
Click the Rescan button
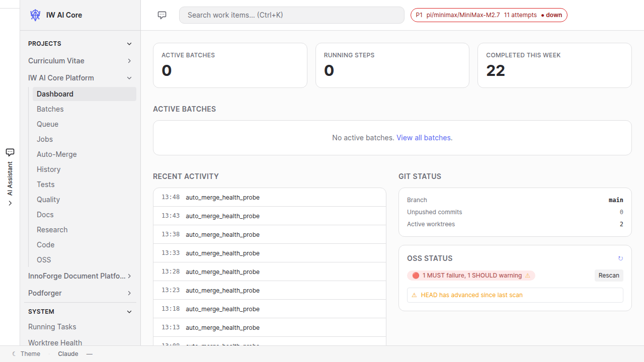click(609, 276)
